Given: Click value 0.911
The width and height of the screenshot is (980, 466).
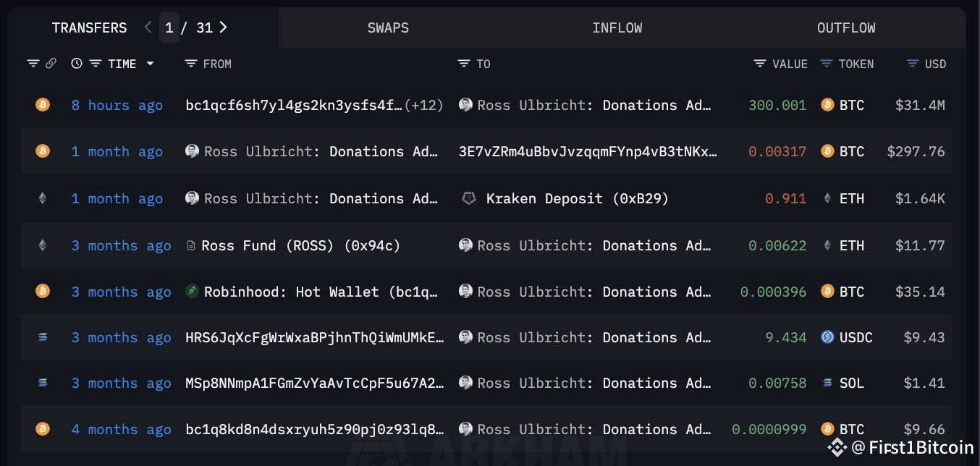Looking at the screenshot, I should [x=785, y=198].
